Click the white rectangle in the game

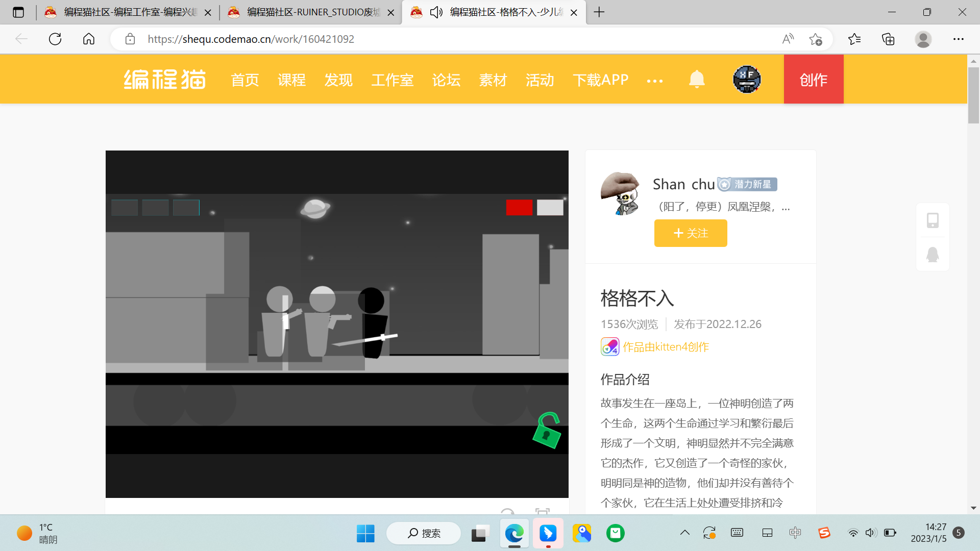coord(550,207)
